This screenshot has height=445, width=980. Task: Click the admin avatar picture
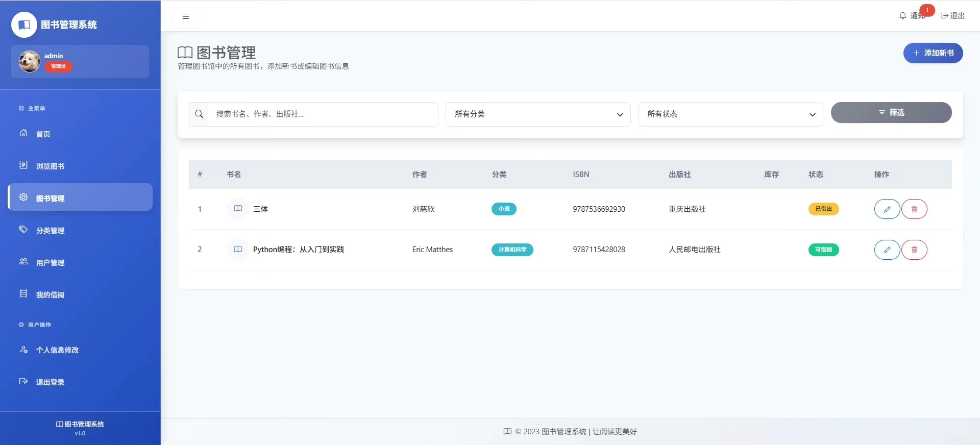(x=30, y=61)
